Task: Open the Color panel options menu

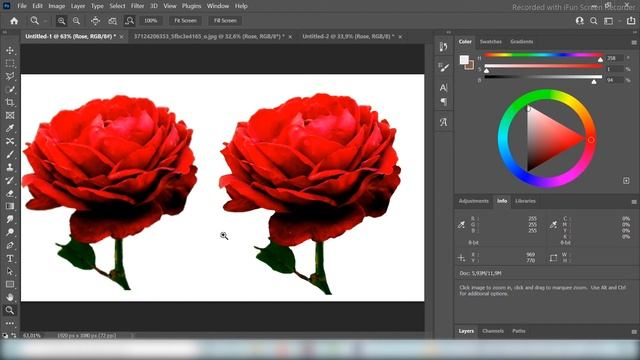Action: coord(634,42)
